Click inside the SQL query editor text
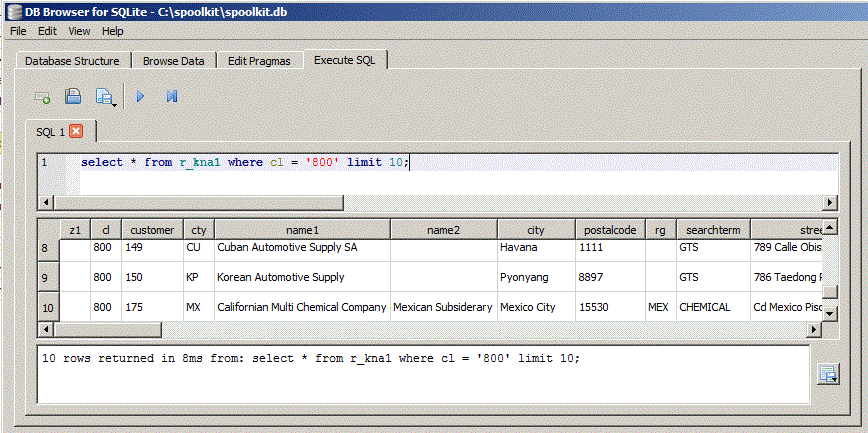The width and height of the screenshot is (868, 433). pos(245,163)
